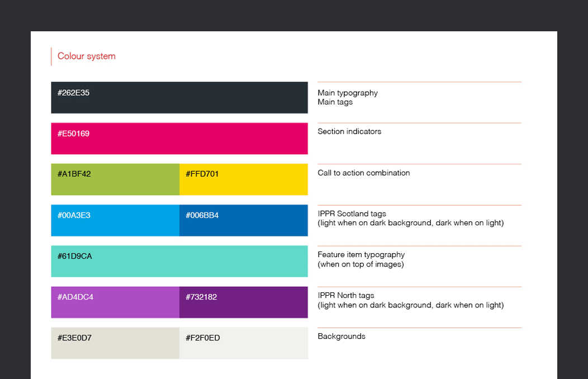The image size is (588, 379).
Task: Click the light purple #AD4DC4 swatch
Action: pyautogui.click(x=115, y=302)
